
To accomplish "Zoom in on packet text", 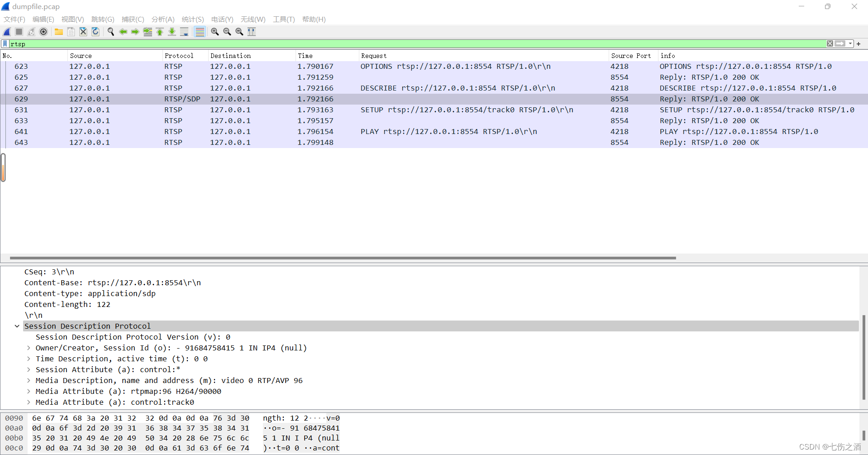I will (215, 32).
